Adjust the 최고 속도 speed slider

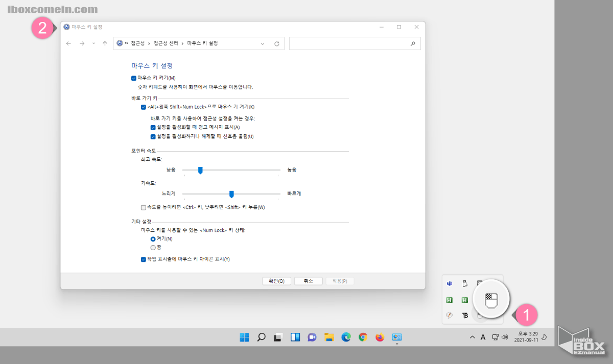pyautogui.click(x=200, y=170)
